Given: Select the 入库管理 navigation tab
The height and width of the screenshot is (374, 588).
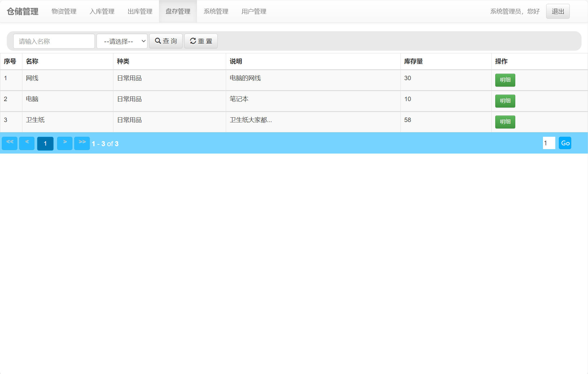Looking at the screenshot, I should point(102,11).
